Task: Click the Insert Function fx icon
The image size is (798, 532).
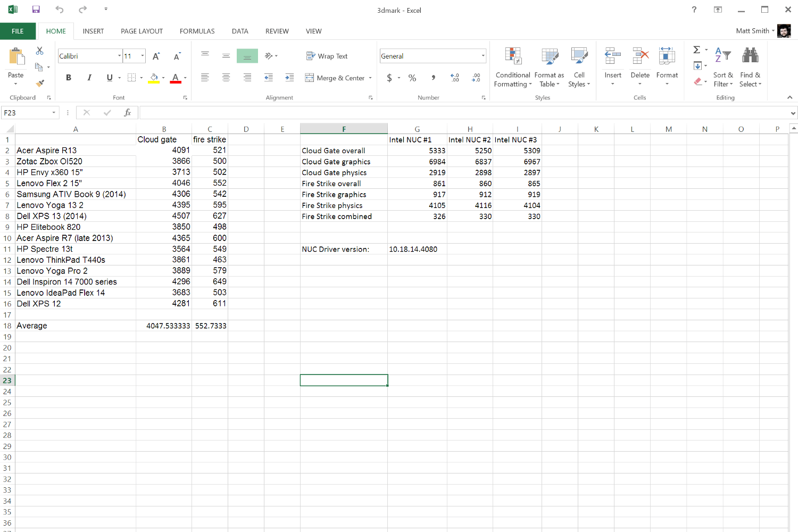Action: (128, 113)
